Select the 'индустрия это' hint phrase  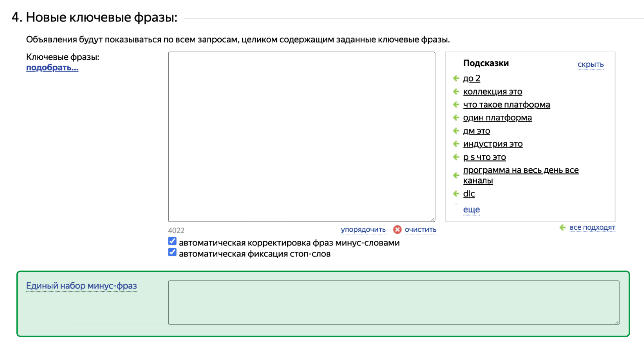[x=493, y=144]
